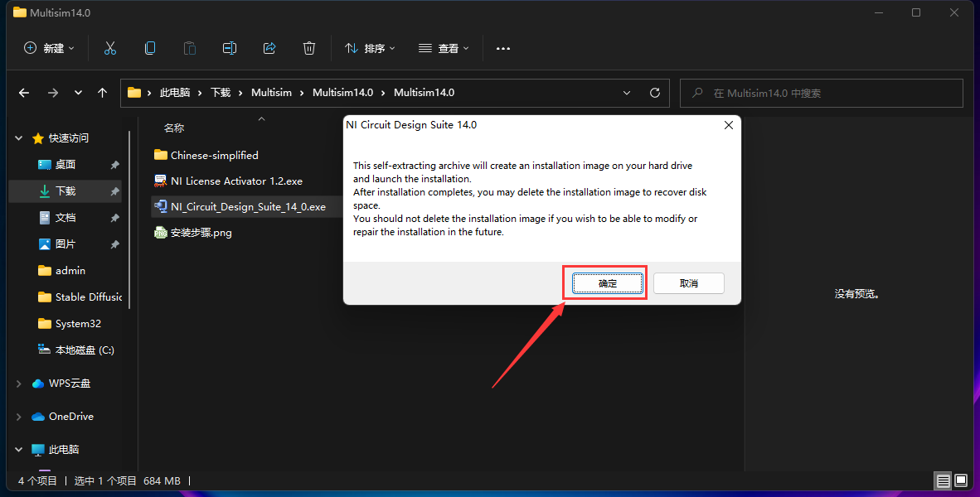Close the NI Circuit Design Suite dialog
This screenshot has height=497, width=980.
click(728, 126)
